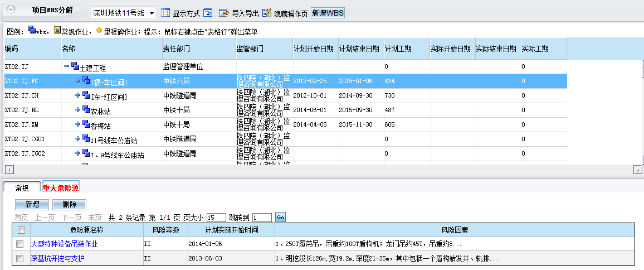
Task: Tick the checkbox for 大型特种设备吊装作业
Action: click(x=20, y=244)
